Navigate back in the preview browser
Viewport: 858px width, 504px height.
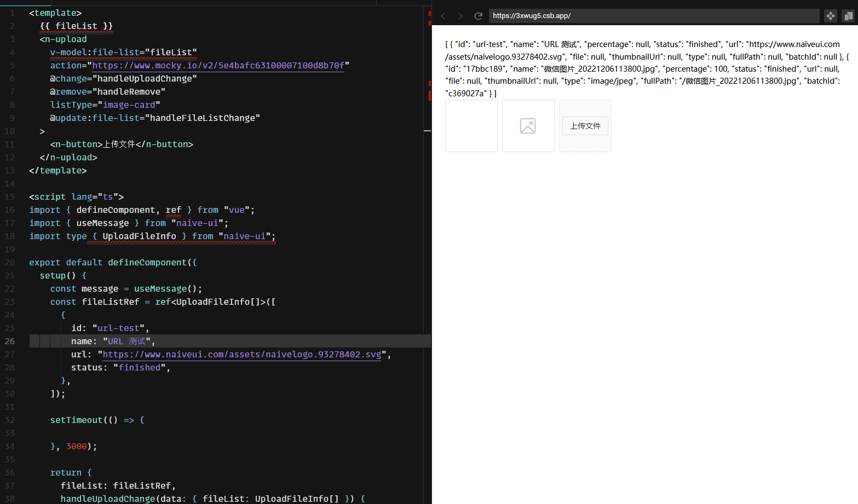click(x=443, y=16)
